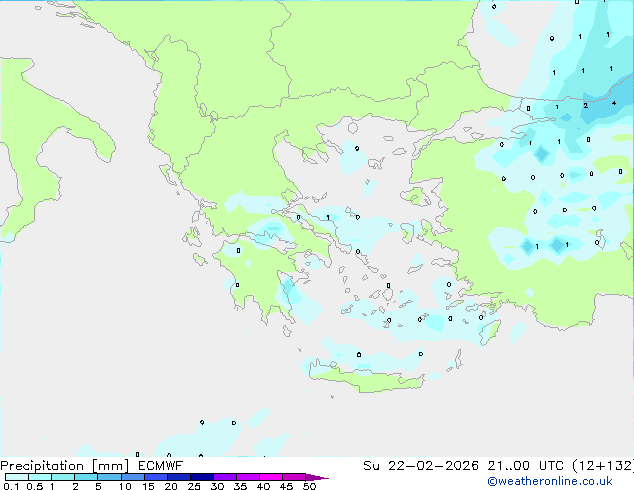Select the 35–40 mm purple legend cell
Viewport: 634px width, 490px height.
point(247,477)
